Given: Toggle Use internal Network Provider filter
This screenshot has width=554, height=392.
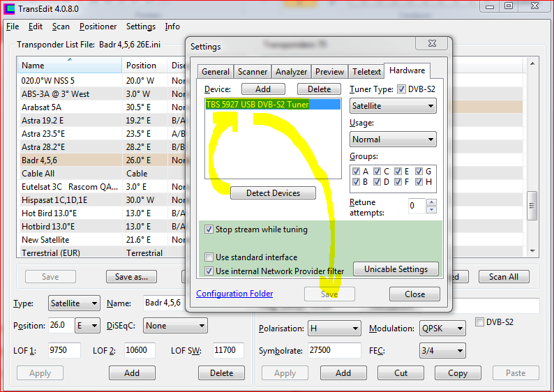Looking at the screenshot, I should point(209,271).
